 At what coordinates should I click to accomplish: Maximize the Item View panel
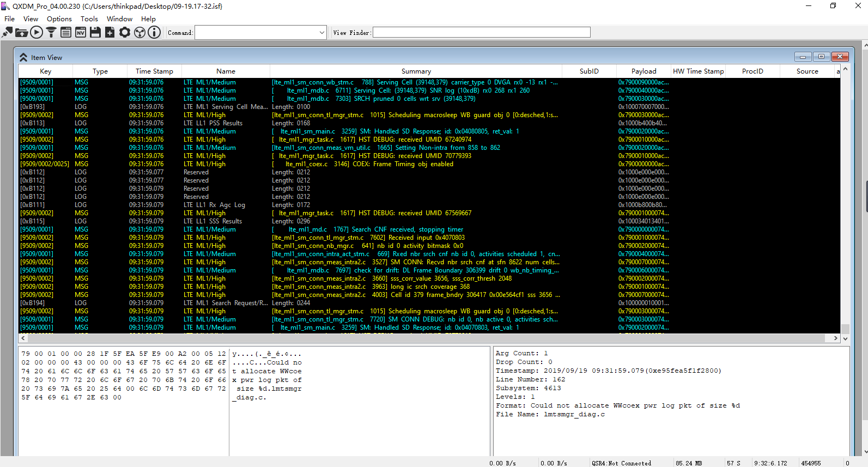tap(821, 57)
